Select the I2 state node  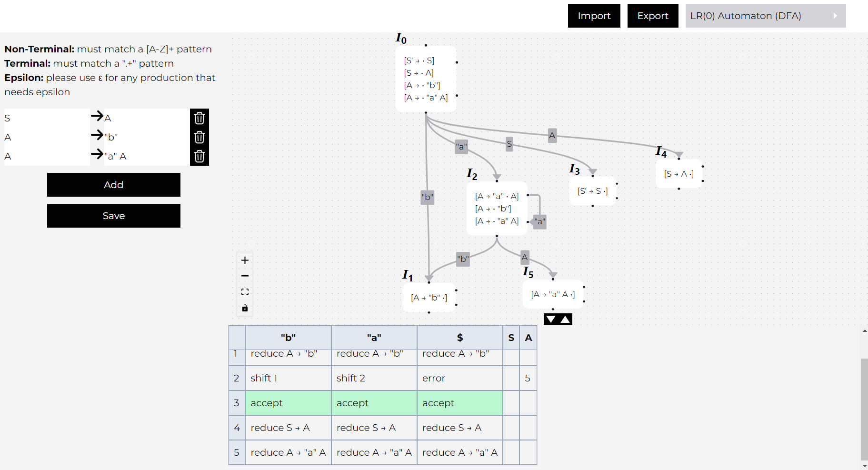tap(497, 209)
